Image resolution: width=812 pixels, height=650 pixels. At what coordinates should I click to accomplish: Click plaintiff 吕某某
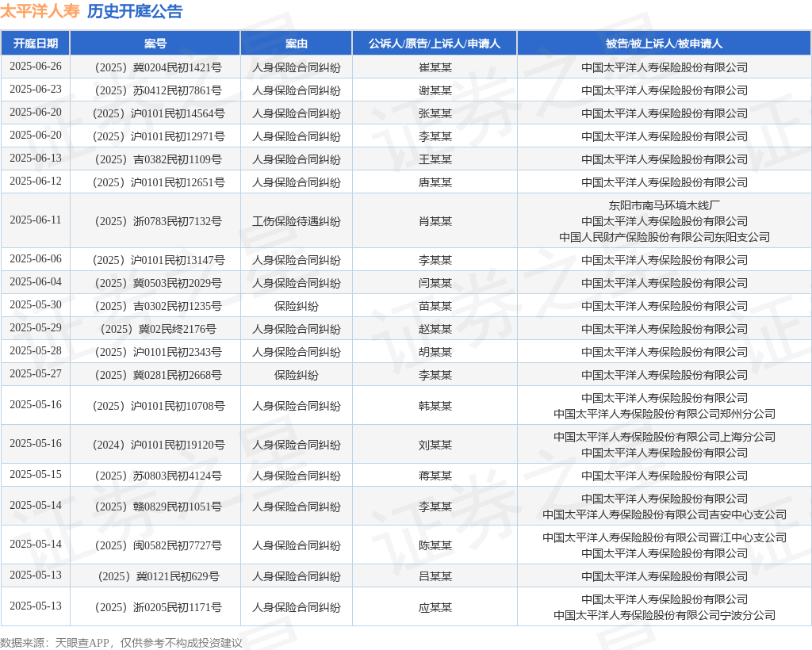(x=435, y=576)
